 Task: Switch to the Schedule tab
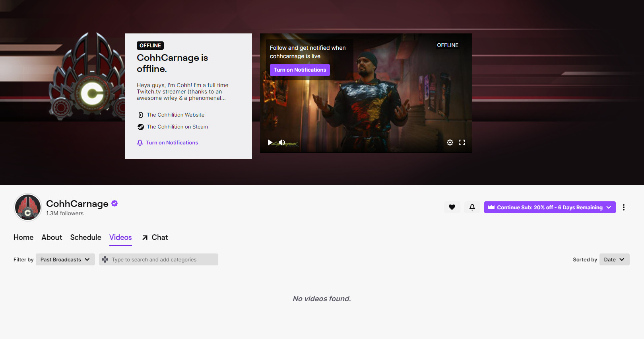click(86, 238)
